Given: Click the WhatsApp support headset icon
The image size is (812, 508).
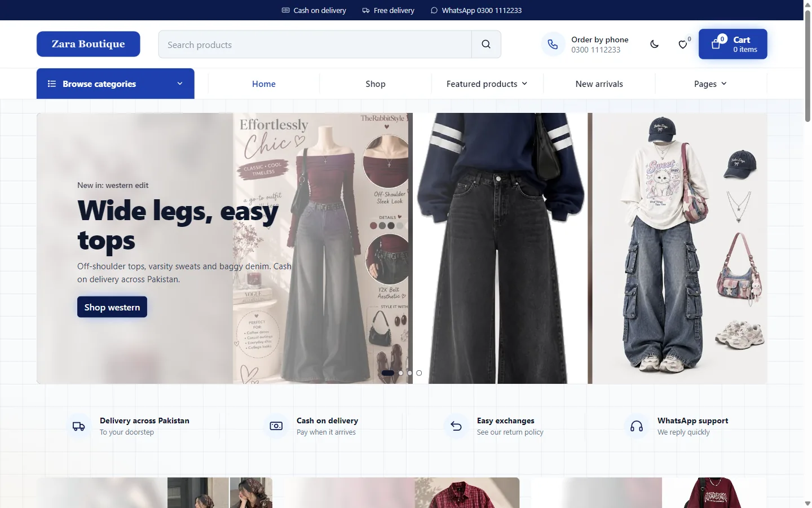Looking at the screenshot, I should pos(637,426).
